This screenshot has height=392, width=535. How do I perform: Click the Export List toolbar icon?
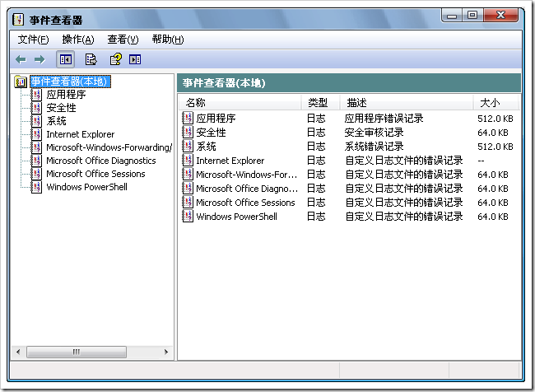[91, 59]
